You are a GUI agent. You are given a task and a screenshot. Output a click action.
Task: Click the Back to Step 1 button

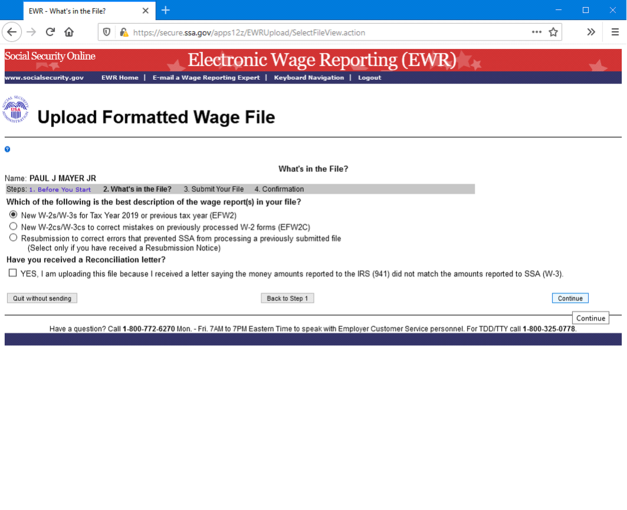[287, 298]
